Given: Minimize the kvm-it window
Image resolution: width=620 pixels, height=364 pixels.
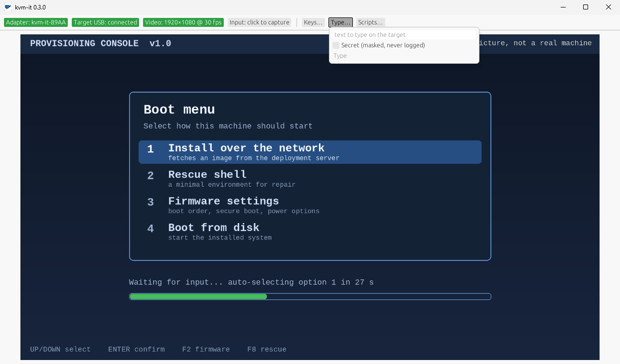Looking at the screenshot, I should point(563,7).
